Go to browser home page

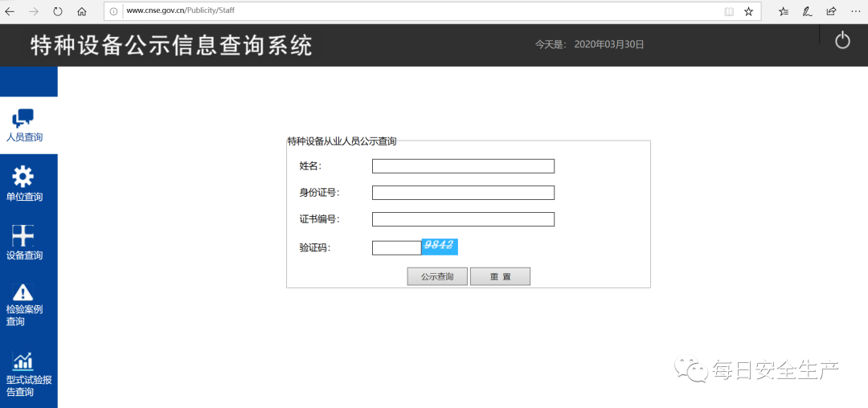pyautogui.click(x=82, y=11)
